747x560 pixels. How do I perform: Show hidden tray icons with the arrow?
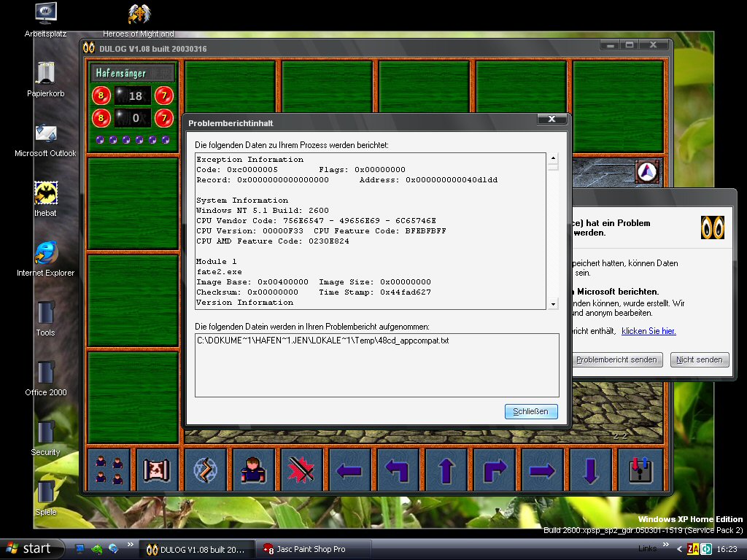[679, 549]
